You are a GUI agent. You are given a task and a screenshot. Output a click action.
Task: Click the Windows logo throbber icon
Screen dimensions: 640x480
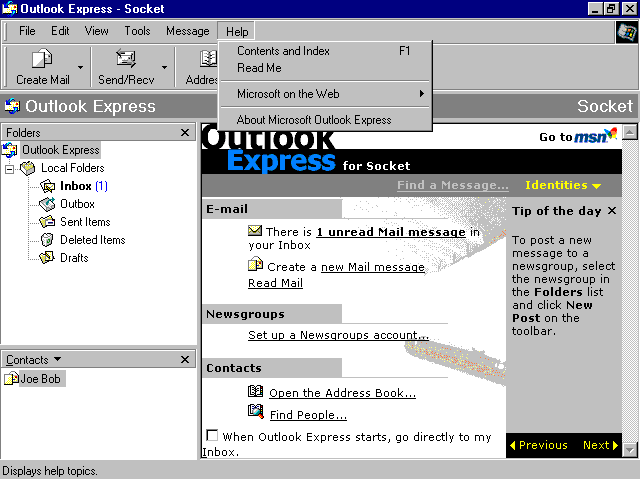tap(627, 32)
